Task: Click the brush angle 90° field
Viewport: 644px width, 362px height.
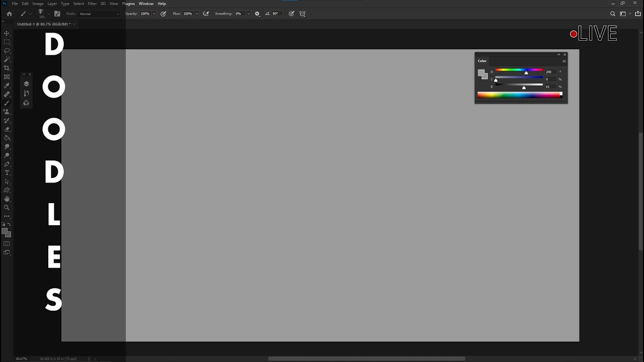Action: (276, 14)
